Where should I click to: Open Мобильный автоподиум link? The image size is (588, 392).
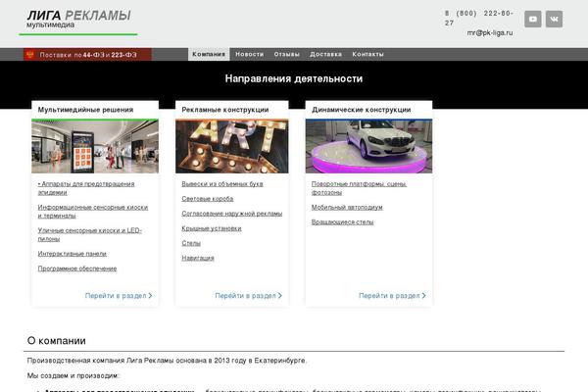[x=347, y=208]
